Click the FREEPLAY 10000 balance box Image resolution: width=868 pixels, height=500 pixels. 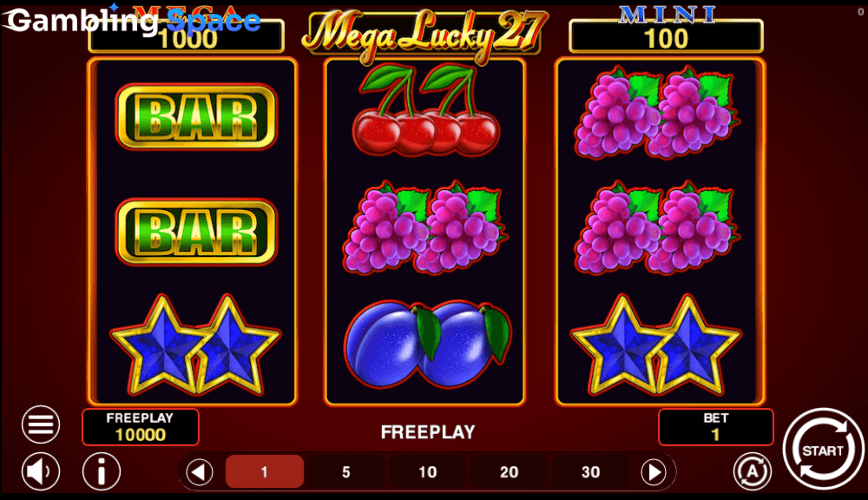coord(141,427)
